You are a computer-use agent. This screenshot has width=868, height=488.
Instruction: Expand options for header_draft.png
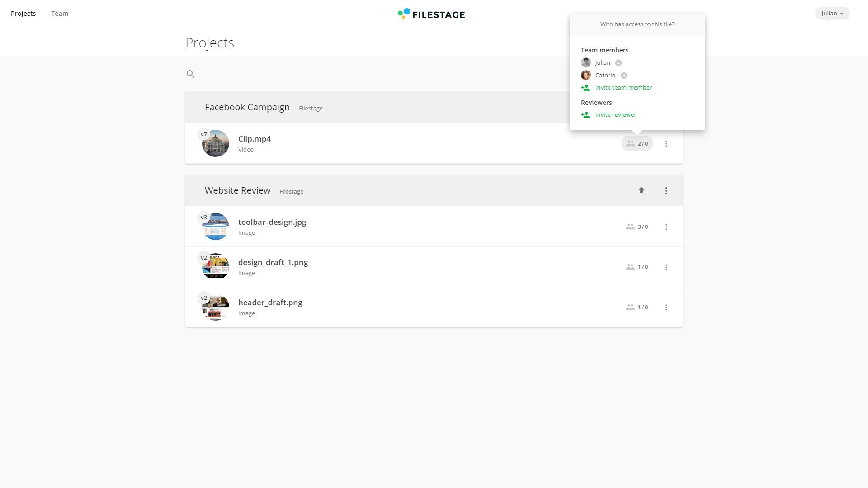[666, 307]
